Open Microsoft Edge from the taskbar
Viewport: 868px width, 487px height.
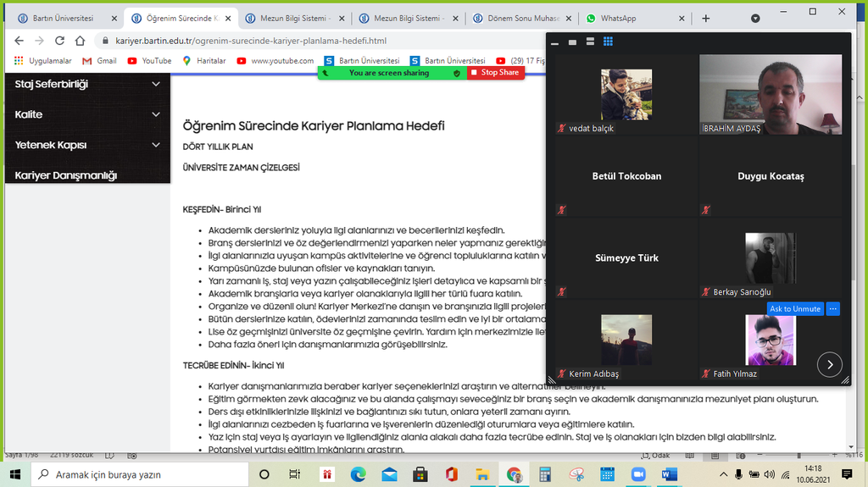(x=359, y=474)
